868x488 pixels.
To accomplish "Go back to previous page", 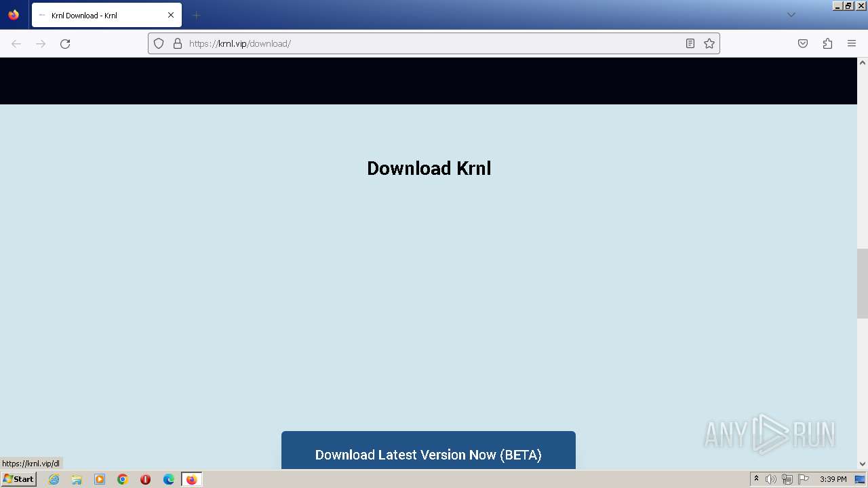I will 16,43.
